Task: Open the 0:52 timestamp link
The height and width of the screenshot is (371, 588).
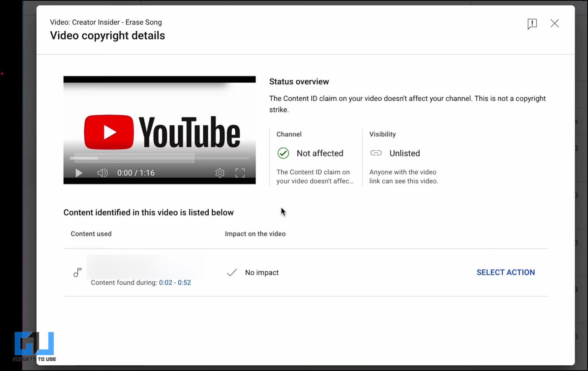Action: pyautogui.click(x=185, y=283)
